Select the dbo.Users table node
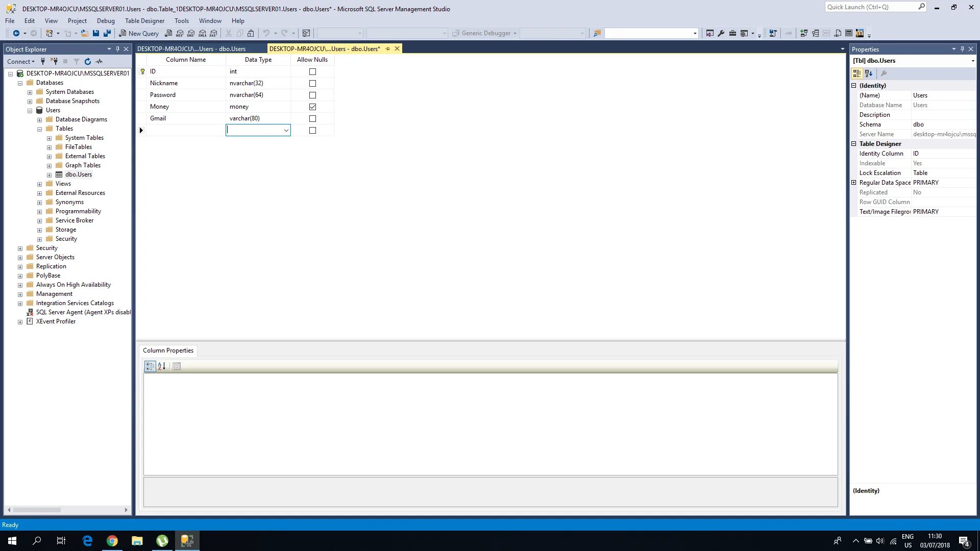The height and width of the screenshot is (551, 980). 78,174
